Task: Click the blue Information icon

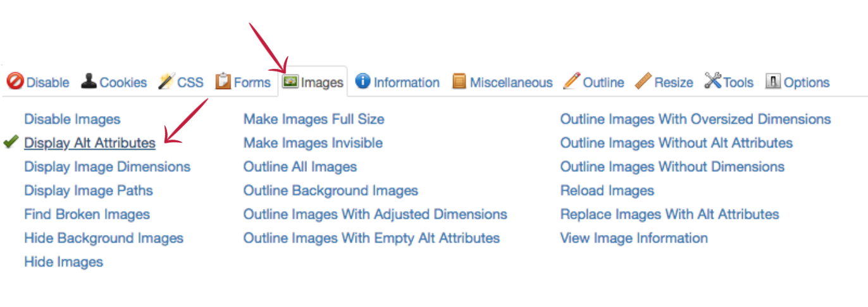Action: 363,81
